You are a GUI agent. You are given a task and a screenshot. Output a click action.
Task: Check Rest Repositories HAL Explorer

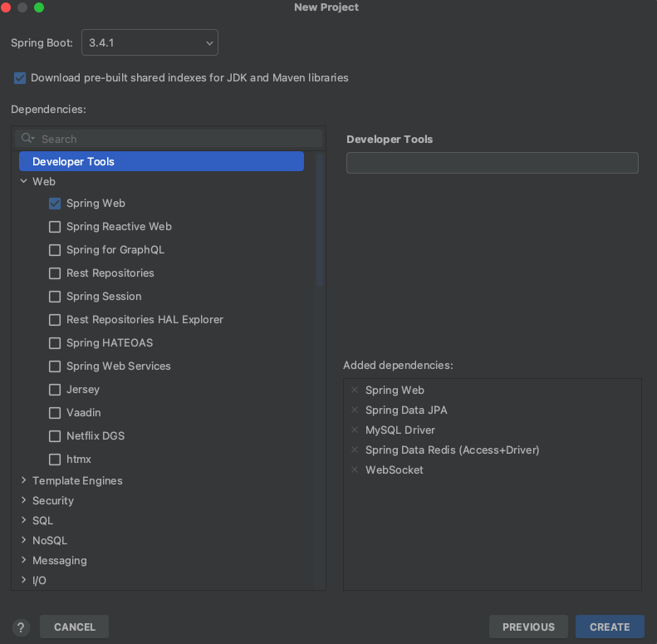pos(55,320)
